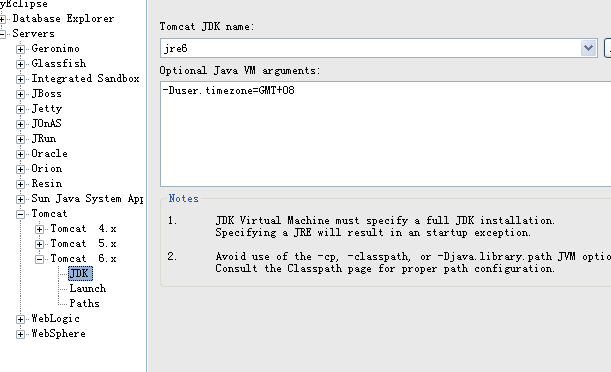This screenshot has height=372, width=611.
Task: Select the JDK item under Tomcat 6.x
Action: click(80, 273)
